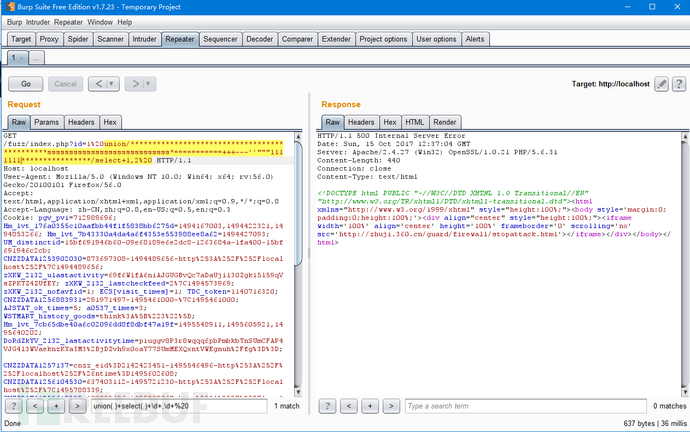Screen dimensions: 690x432
Task: Open the Burp menu
Action: pos(14,22)
